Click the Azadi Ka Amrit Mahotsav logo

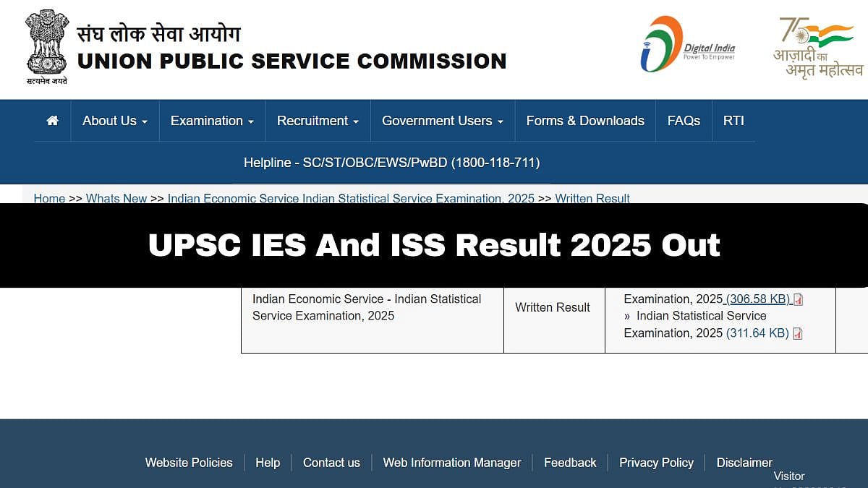pyautogui.click(x=817, y=48)
